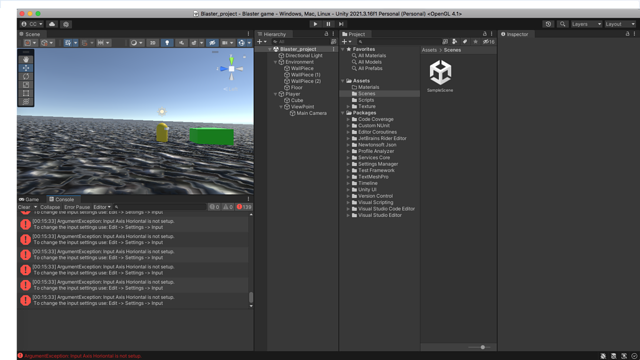Collapse the Player object in Hierarchy
Image resolution: width=640 pixels, height=360 pixels.
[276, 94]
